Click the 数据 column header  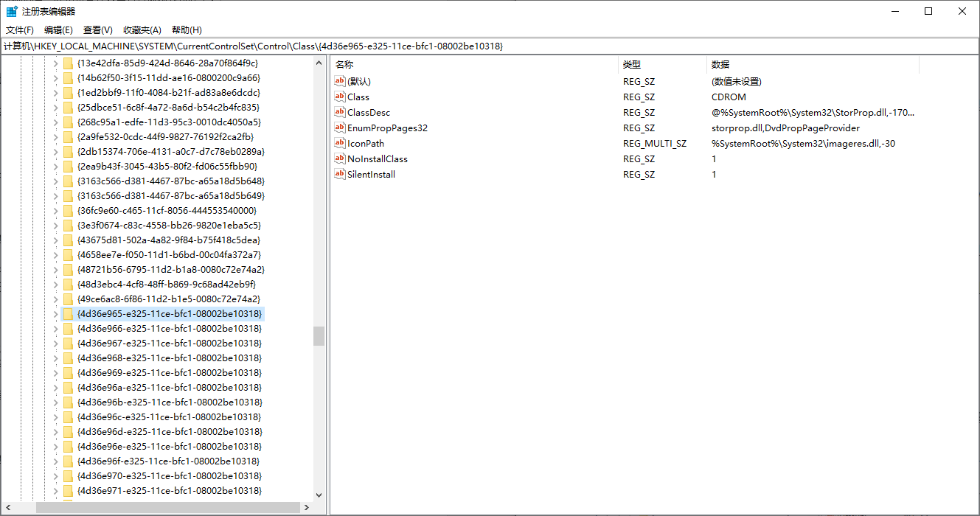point(811,65)
